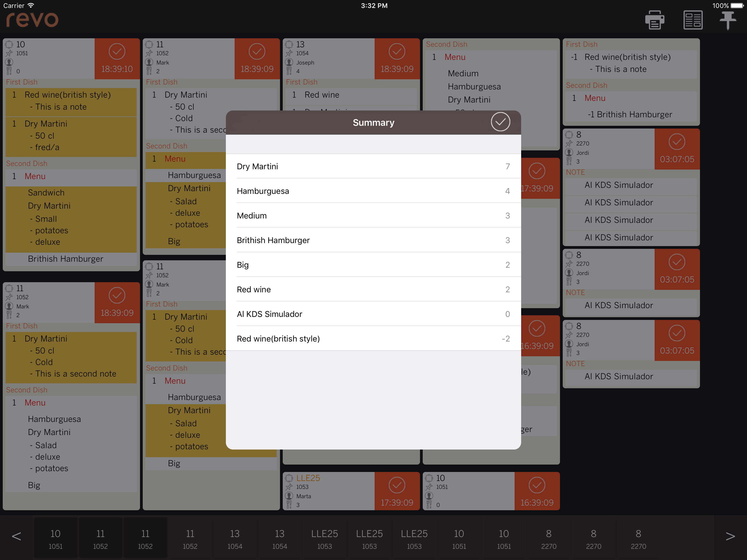The image size is (747, 560).
Task: Select first 13 1054 tab at bottom
Action: 235,538
